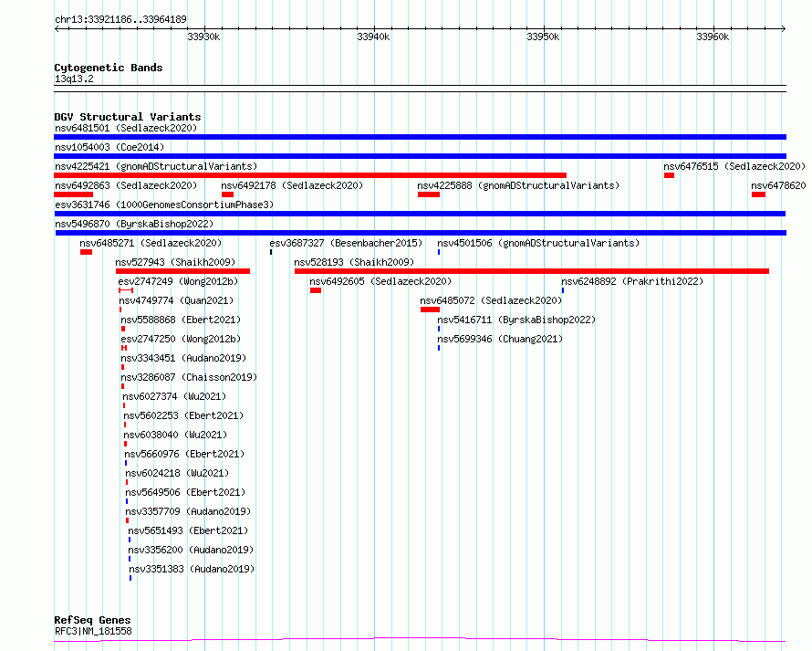Click the 33950k ruler tick label
The width and height of the screenshot is (812, 651).
(543, 37)
